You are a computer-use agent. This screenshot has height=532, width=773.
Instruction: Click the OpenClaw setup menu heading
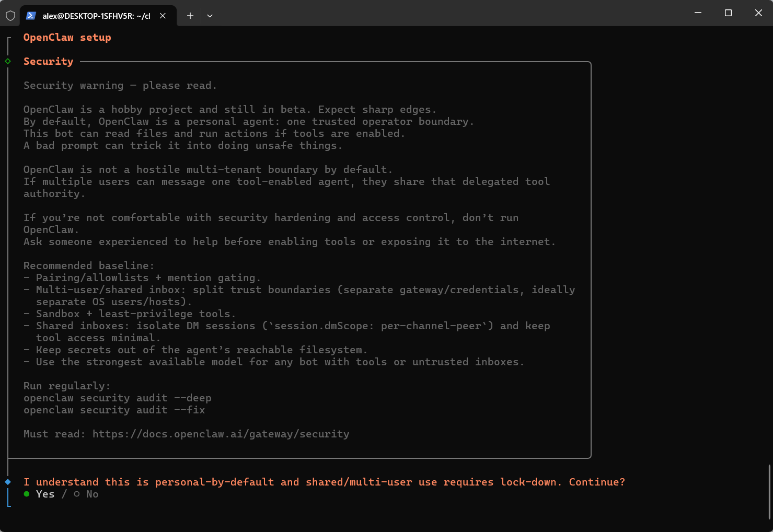67,37
